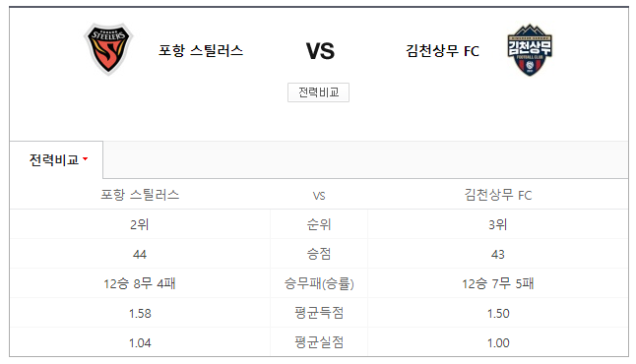The image size is (636, 364).
Task: Click Pohang's 1.58 average goals value
Action: (x=140, y=313)
